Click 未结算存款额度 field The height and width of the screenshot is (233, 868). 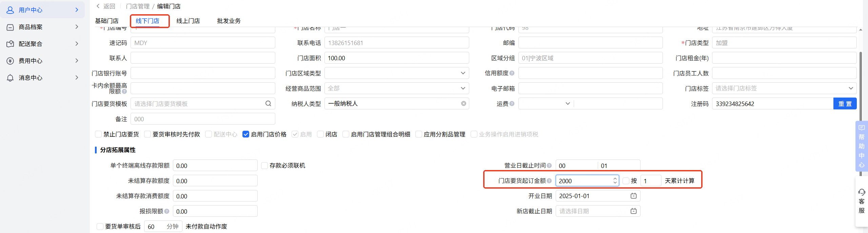click(x=215, y=181)
